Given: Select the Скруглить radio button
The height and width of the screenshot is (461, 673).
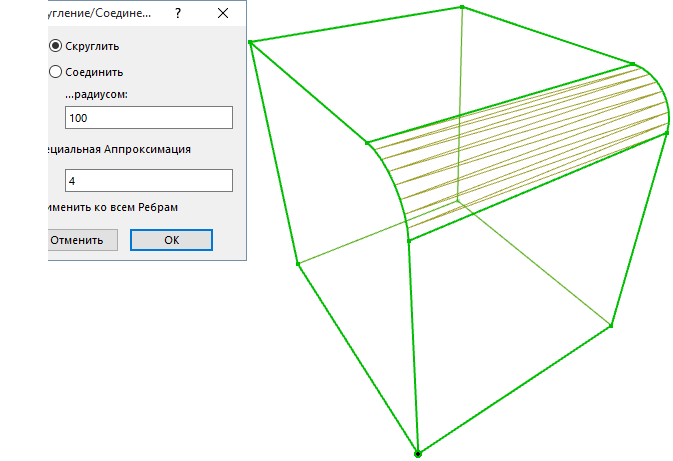Looking at the screenshot, I should pos(55,45).
